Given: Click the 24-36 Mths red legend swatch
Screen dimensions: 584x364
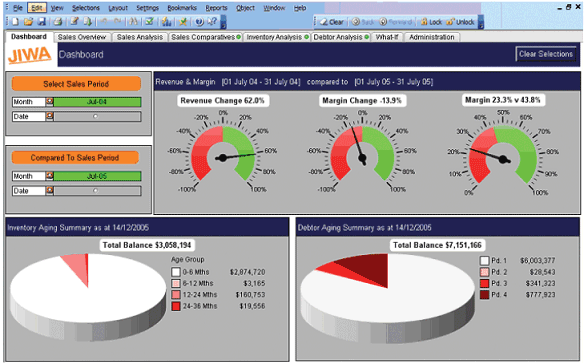Looking at the screenshot, I should [x=176, y=306].
